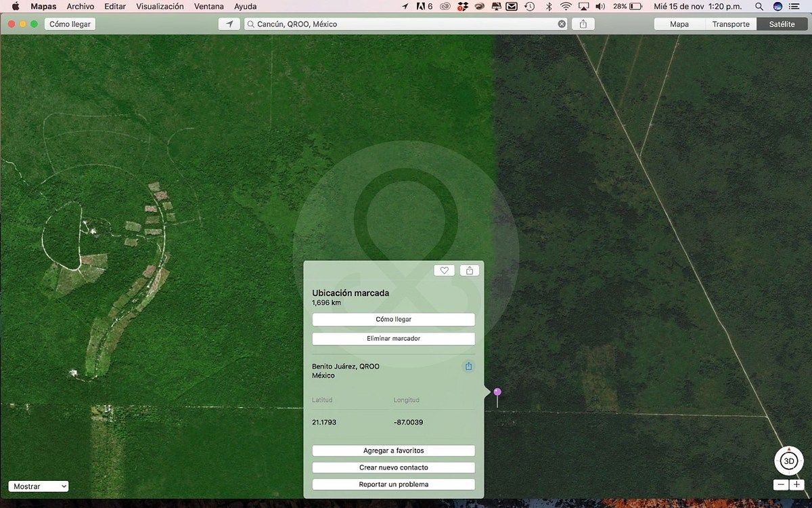Zoom in with the plus button
The width and height of the screenshot is (812, 508).
tap(796, 485)
